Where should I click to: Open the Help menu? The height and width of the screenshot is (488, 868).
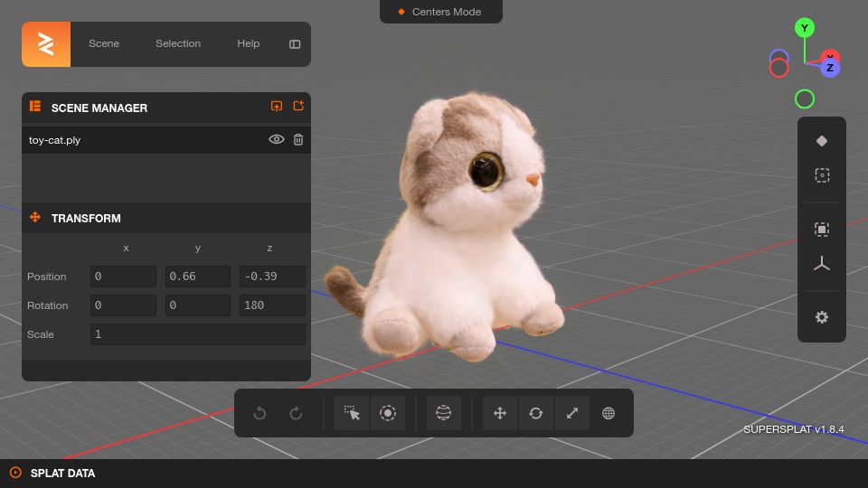click(x=249, y=43)
